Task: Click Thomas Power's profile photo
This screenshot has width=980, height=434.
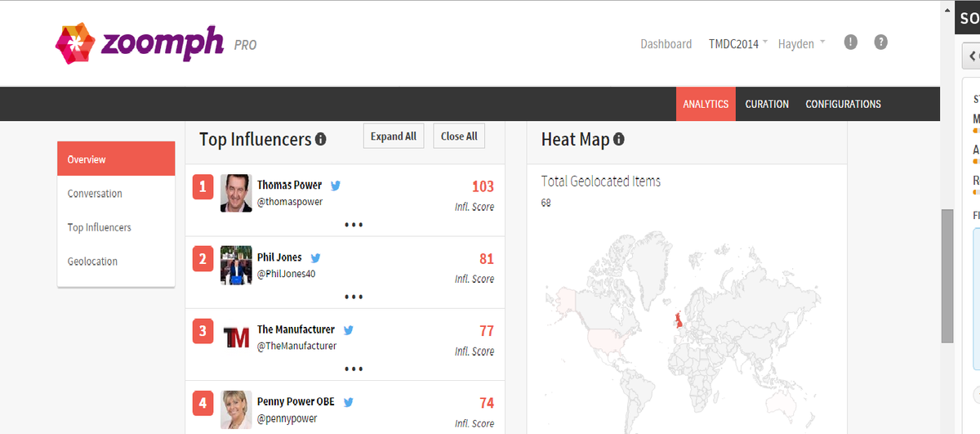Action: [236, 193]
